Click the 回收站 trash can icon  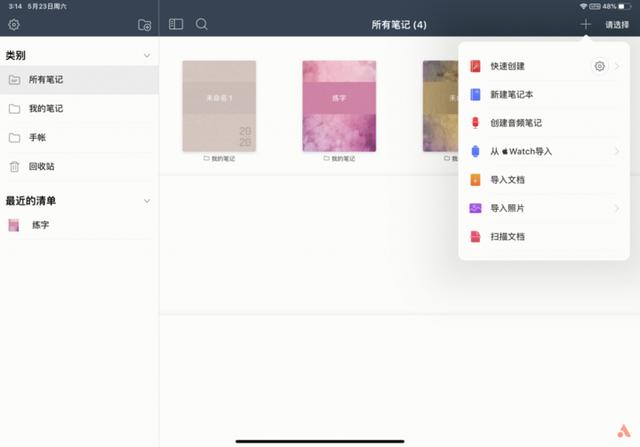pyautogui.click(x=14, y=167)
